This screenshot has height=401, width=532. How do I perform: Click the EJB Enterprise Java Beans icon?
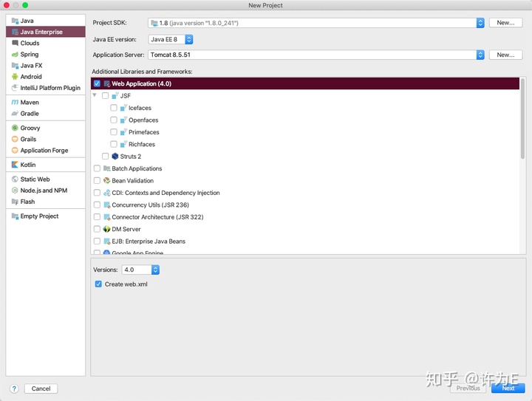pyautogui.click(x=107, y=241)
